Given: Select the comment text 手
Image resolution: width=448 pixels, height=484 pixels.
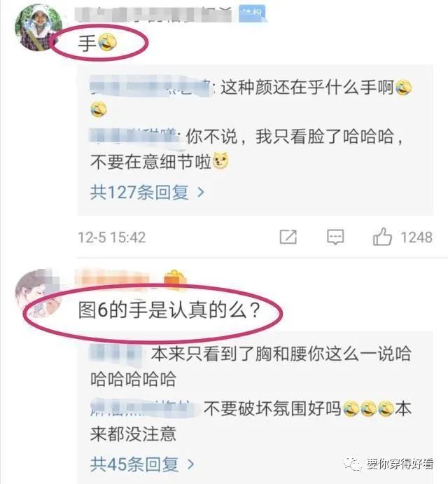Looking at the screenshot, I should click(x=87, y=43).
